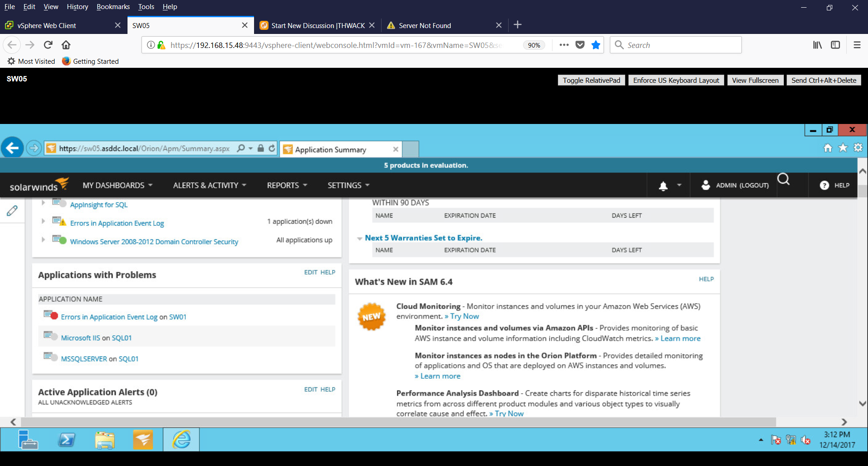Open Firefox page actions menu (three dots)
868x466 pixels.
(564, 45)
